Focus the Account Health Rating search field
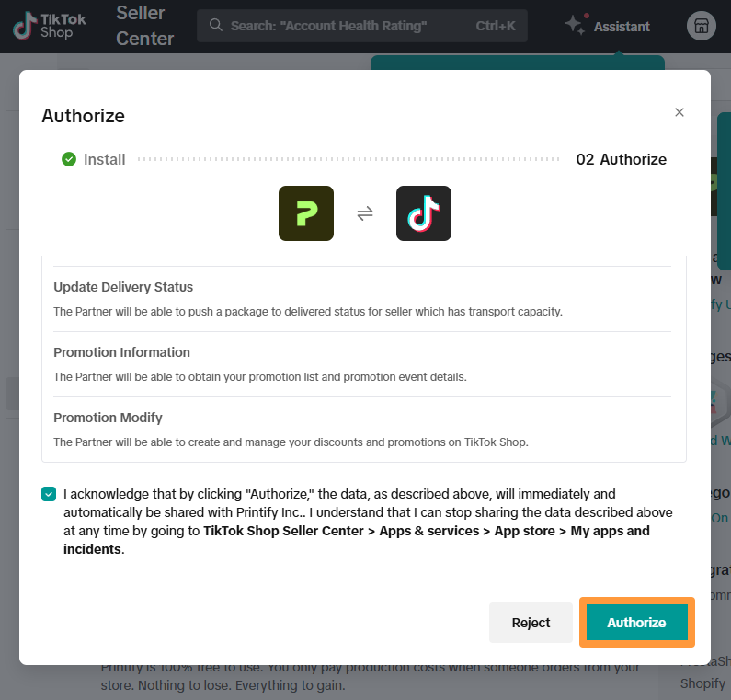The height and width of the screenshot is (700, 731). [x=361, y=26]
